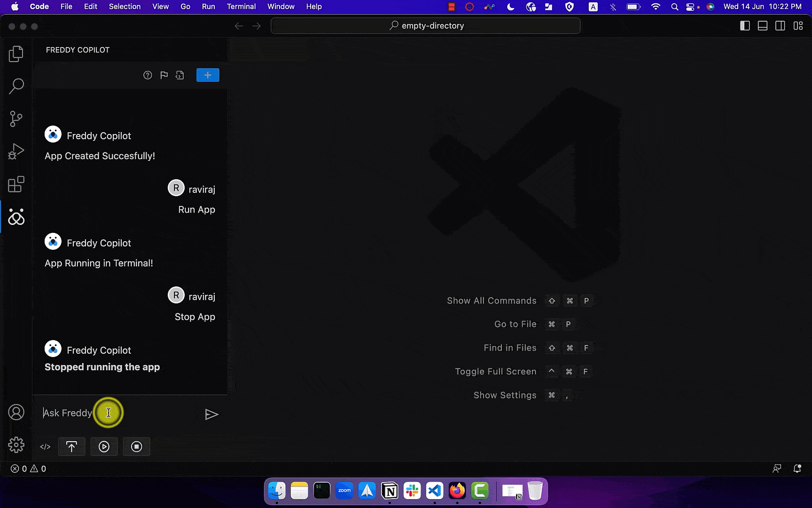Open the Help menu
Viewport: 812px width, 508px height.
[x=314, y=7]
